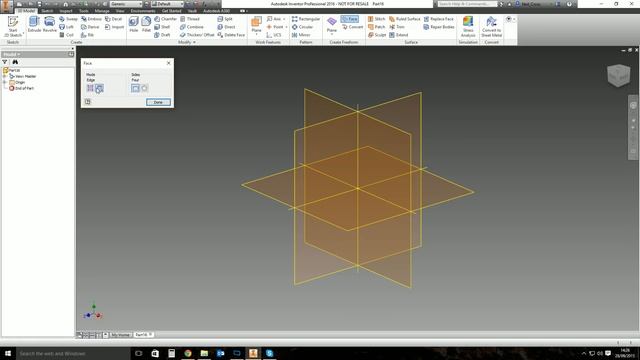Select the Replace Face tool

pos(438,19)
